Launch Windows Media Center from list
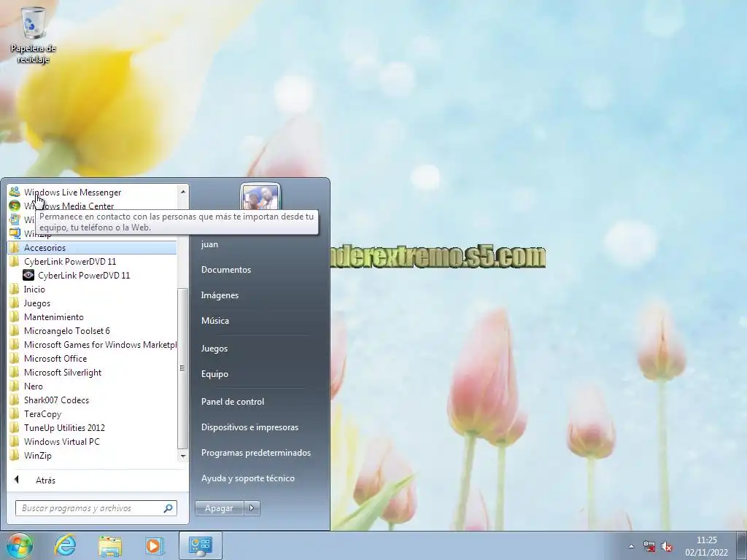 (69, 206)
